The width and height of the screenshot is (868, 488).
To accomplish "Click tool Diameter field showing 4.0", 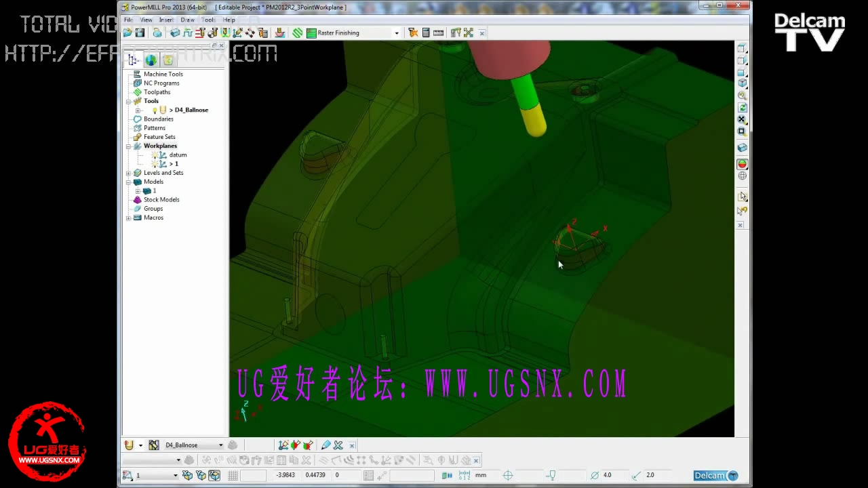I will click(614, 475).
